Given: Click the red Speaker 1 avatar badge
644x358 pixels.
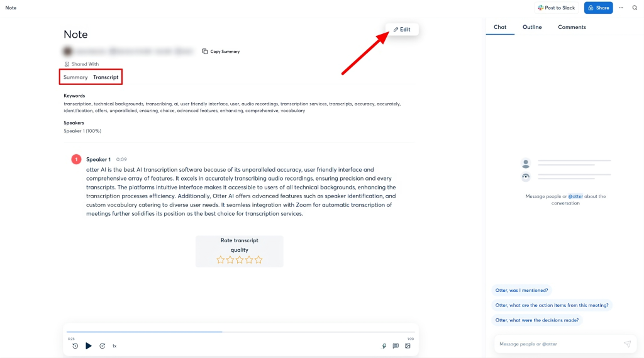Looking at the screenshot, I should [76, 159].
